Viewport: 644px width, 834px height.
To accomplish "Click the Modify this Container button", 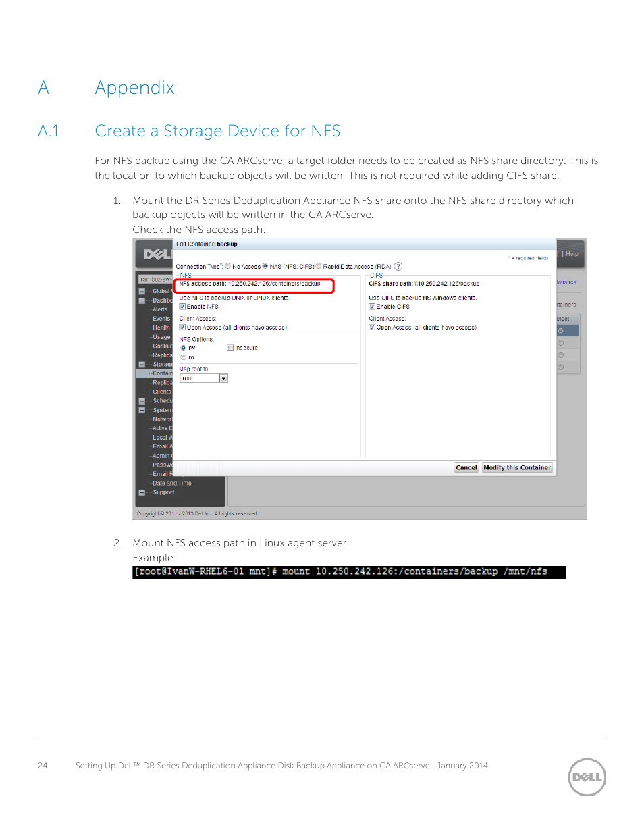I will click(x=517, y=467).
